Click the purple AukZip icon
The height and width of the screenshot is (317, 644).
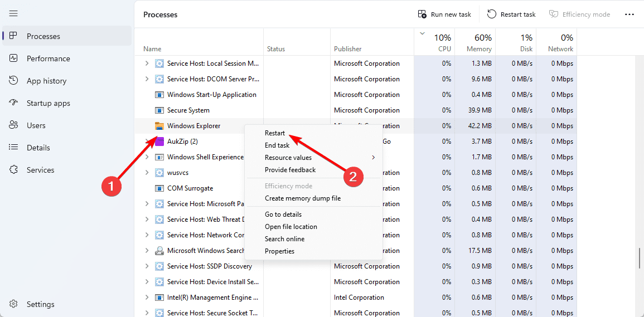click(x=159, y=142)
